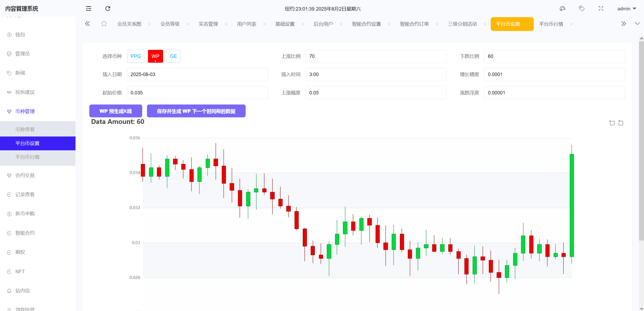Select GE coin type
Image resolution: width=644 pixels, height=311 pixels.
coord(173,56)
